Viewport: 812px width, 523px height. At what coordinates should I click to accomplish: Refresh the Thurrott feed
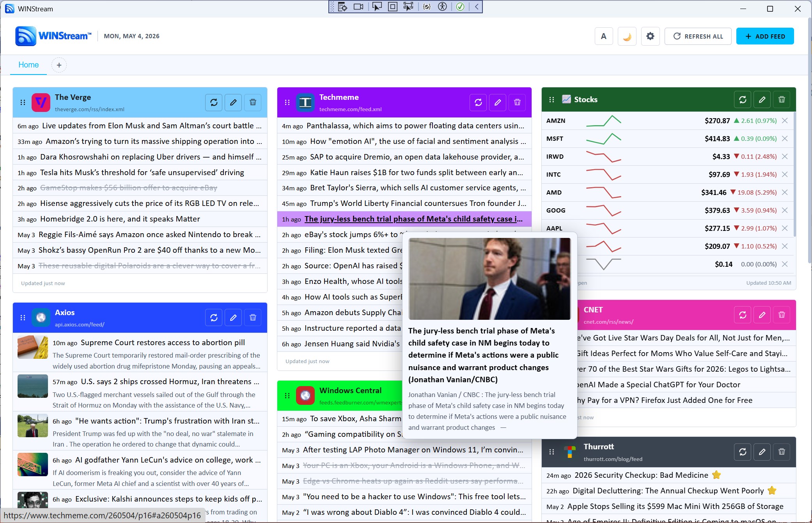(x=743, y=452)
